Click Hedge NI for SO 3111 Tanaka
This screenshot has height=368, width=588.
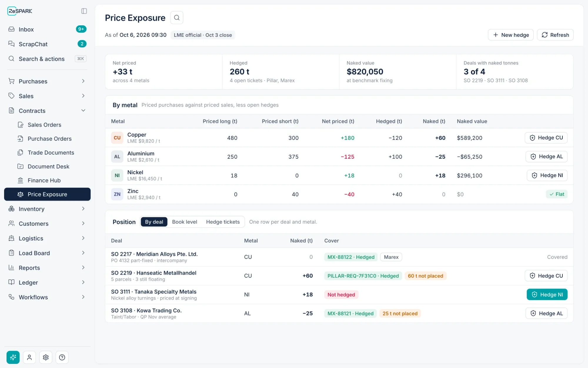(547, 295)
